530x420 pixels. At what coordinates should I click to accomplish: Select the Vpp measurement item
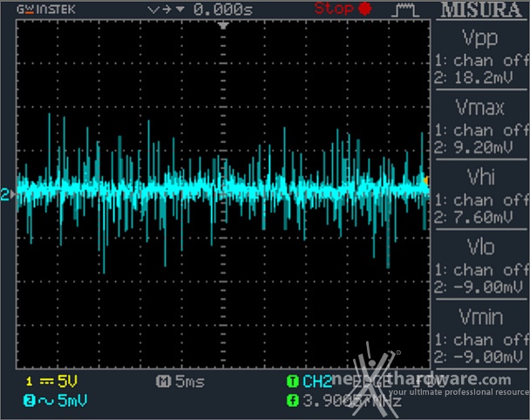click(480, 37)
